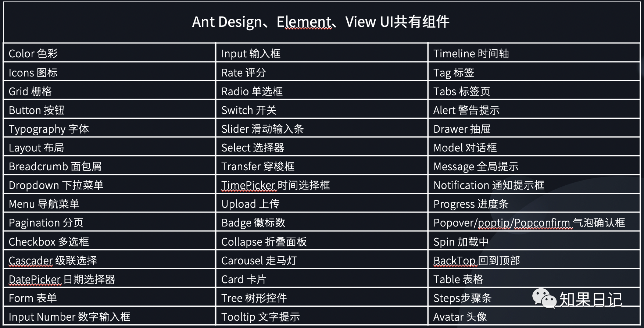This screenshot has width=644, height=328.
Task: Click the '知果日记' watermark text
Action: pyautogui.click(x=591, y=299)
